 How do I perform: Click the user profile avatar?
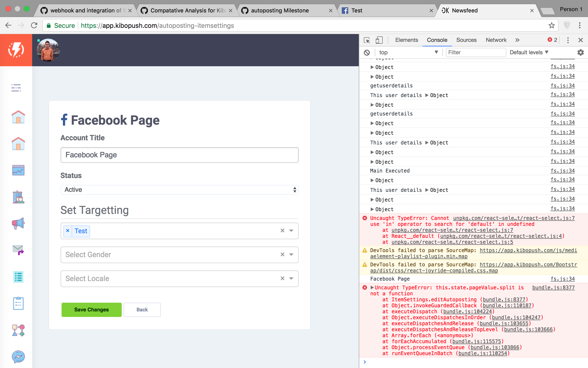pyautogui.click(x=48, y=50)
